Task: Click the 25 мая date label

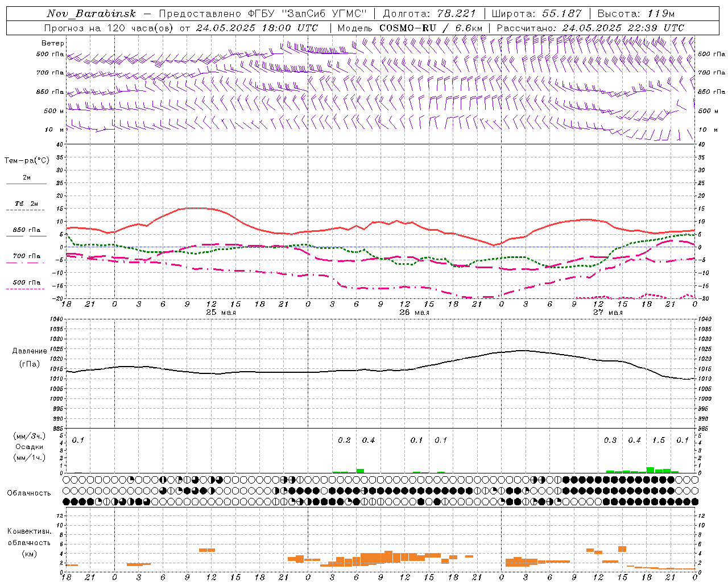Action: (x=221, y=313)
